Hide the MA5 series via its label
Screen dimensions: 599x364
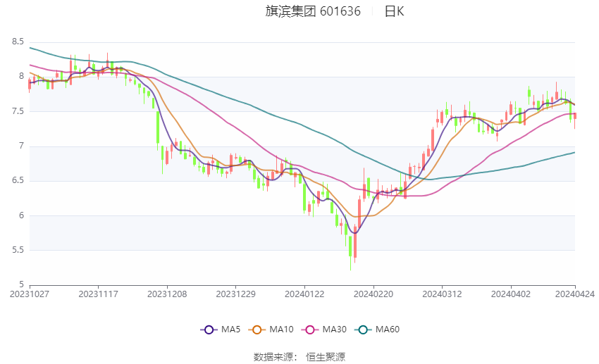230,330
